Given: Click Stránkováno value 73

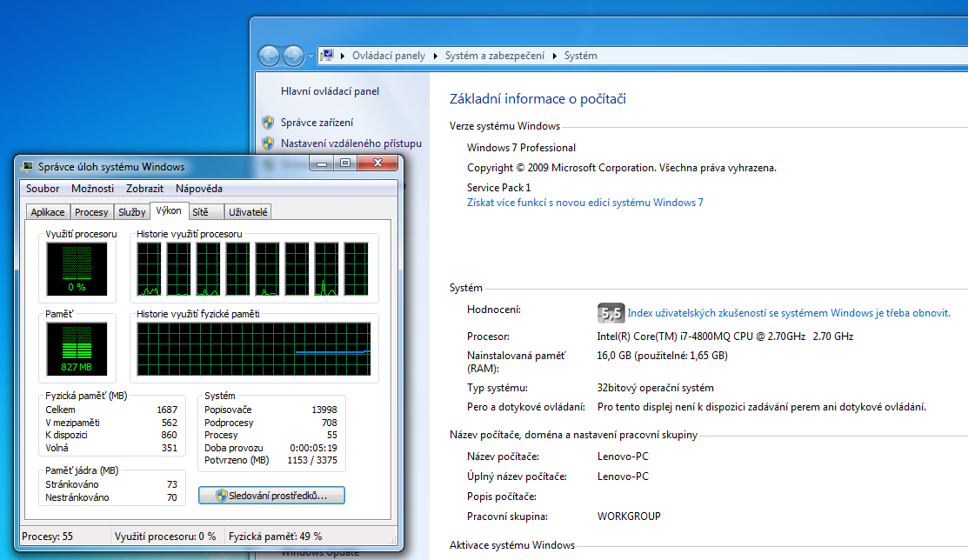Looking at the screenshot, I should (x=171, y=484).
